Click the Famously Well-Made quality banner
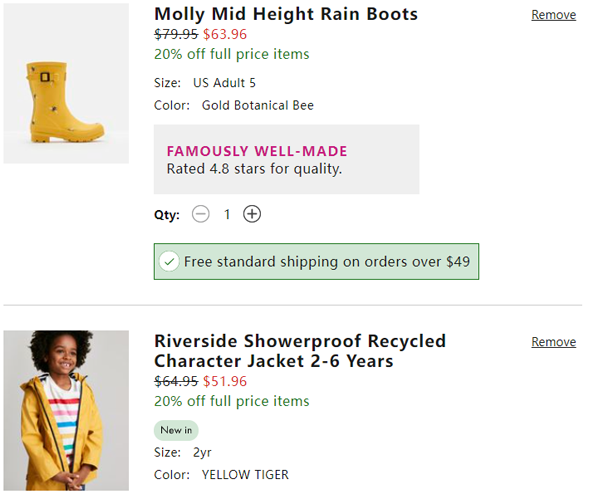The width and height of the screenshot is (605, 494). 286,159
